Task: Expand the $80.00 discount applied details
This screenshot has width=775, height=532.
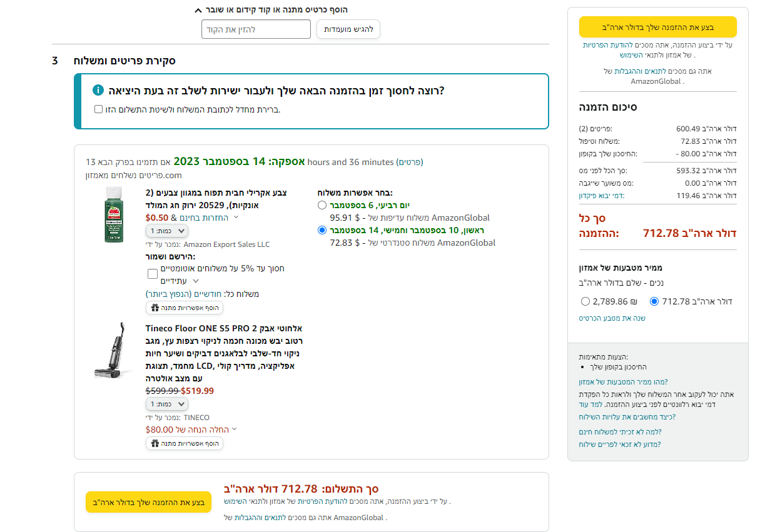Action: click(x=235, y=429)
